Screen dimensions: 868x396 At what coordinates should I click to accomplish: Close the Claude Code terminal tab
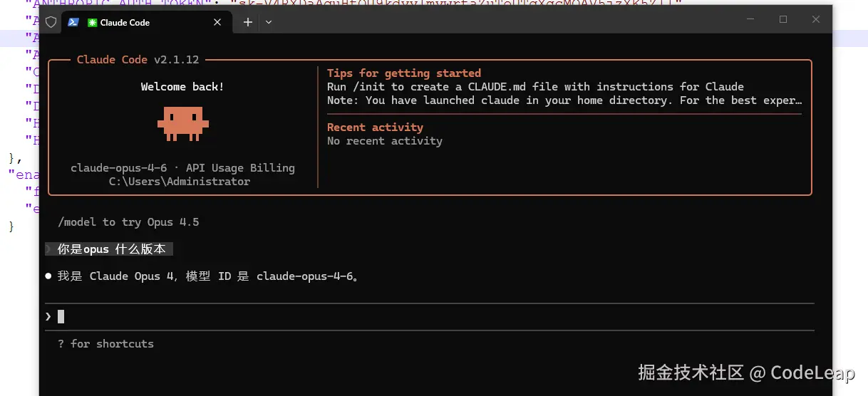tap(217, 22)
